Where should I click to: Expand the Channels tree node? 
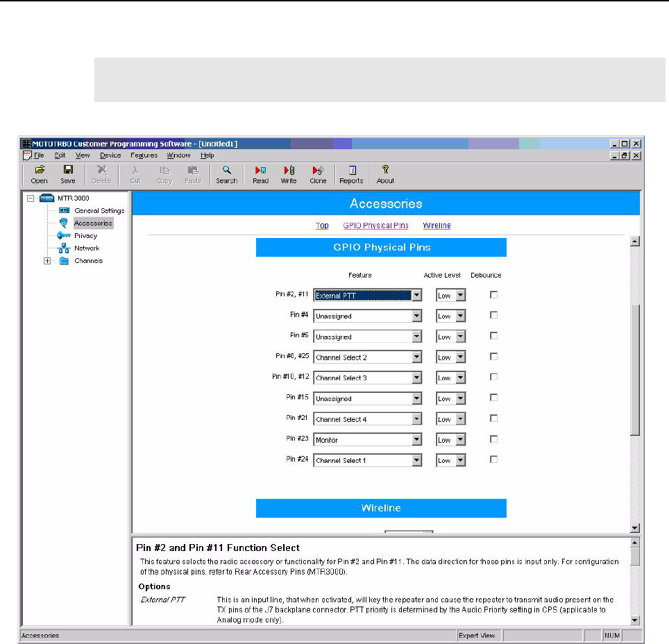point(47,261)
